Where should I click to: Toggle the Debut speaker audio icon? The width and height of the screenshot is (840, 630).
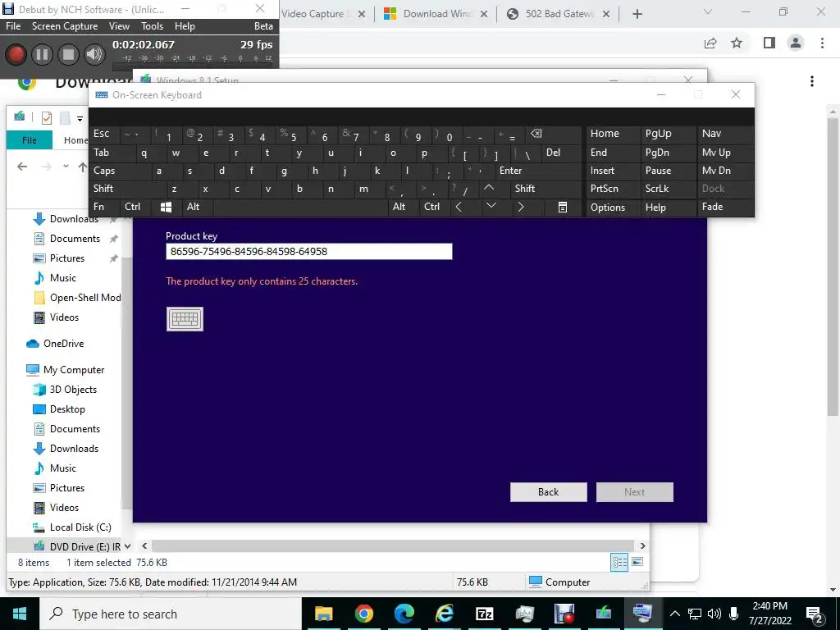(x=95, y=54)
